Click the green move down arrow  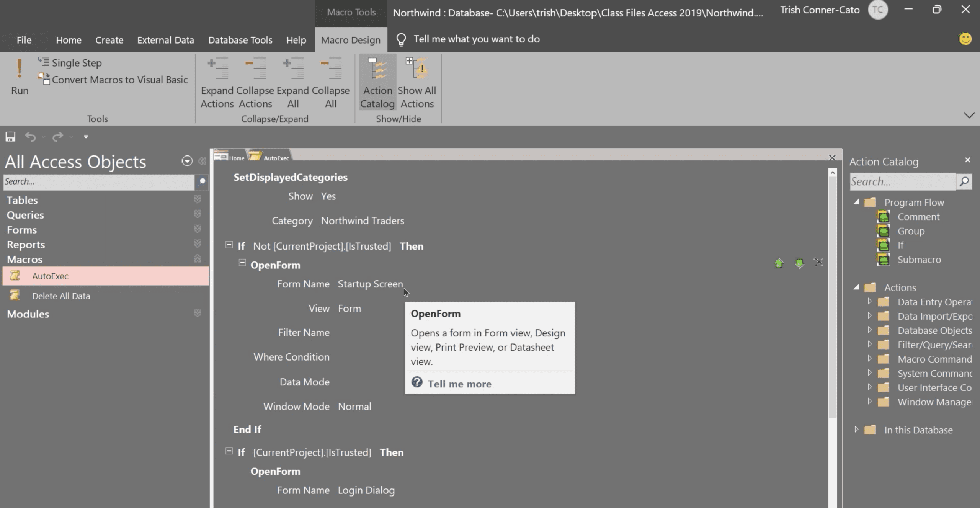[799, 263]
